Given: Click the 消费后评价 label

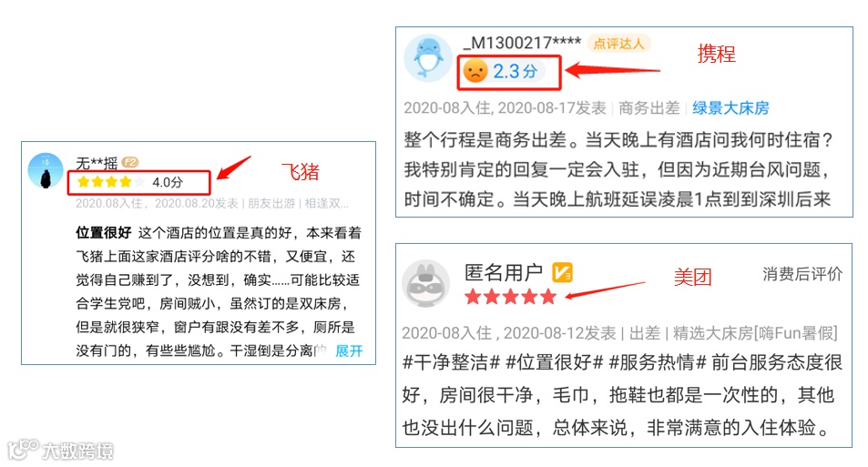Looking at the screenshot, I should [x=802, y=274].
